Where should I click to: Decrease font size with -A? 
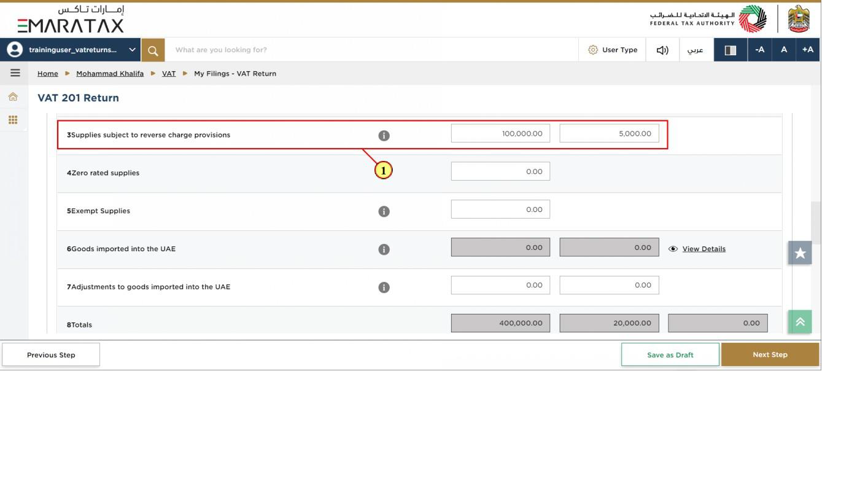pyautogui.click(x=760, y=50)
